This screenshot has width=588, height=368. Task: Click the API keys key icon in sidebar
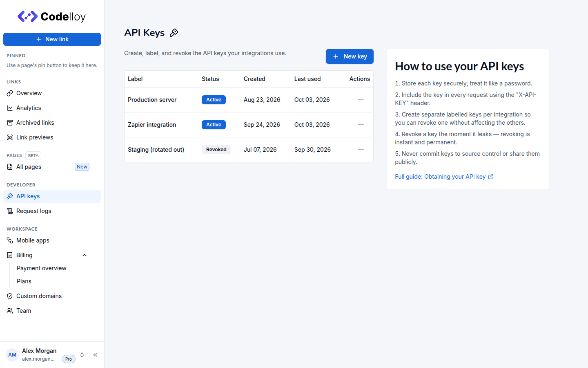pyautogui.click(x=10, y=196)
